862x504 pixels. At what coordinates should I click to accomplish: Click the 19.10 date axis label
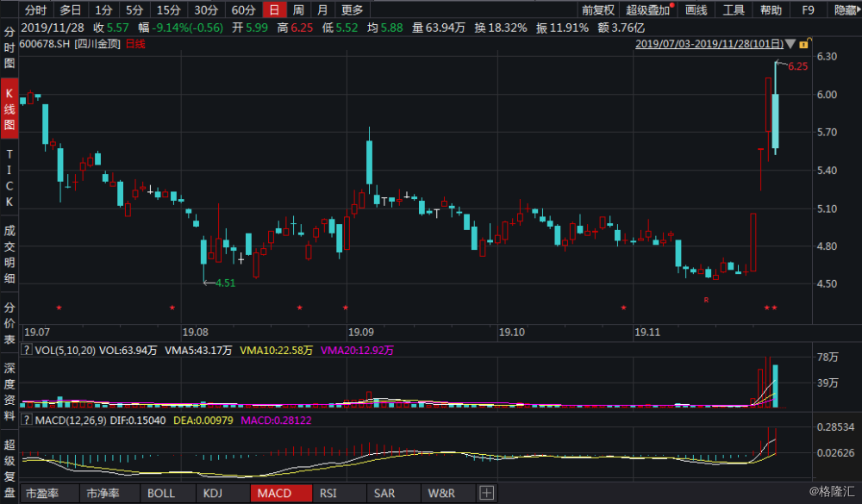(512, 332)
